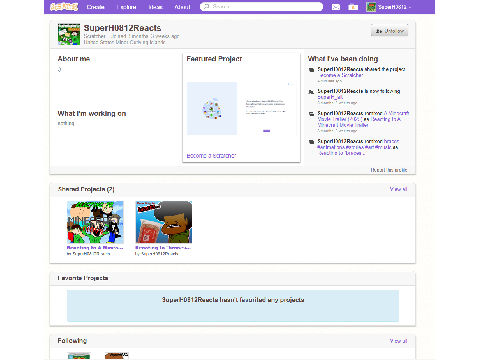Click the shared project activity icon
This screenshot has width=480, height=360.
pos(311,70)
